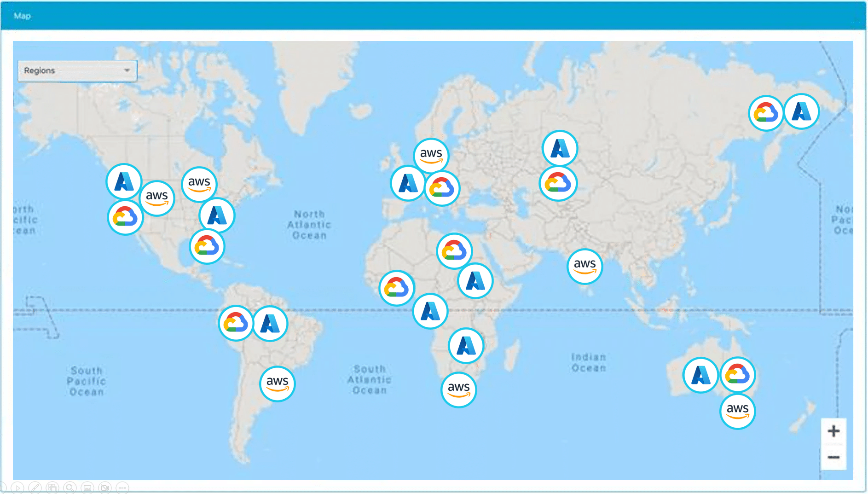Open the Google Cloud marker by the Gulf of Mexico
Viewport: 868px width, 494px height.
(207, 246)
